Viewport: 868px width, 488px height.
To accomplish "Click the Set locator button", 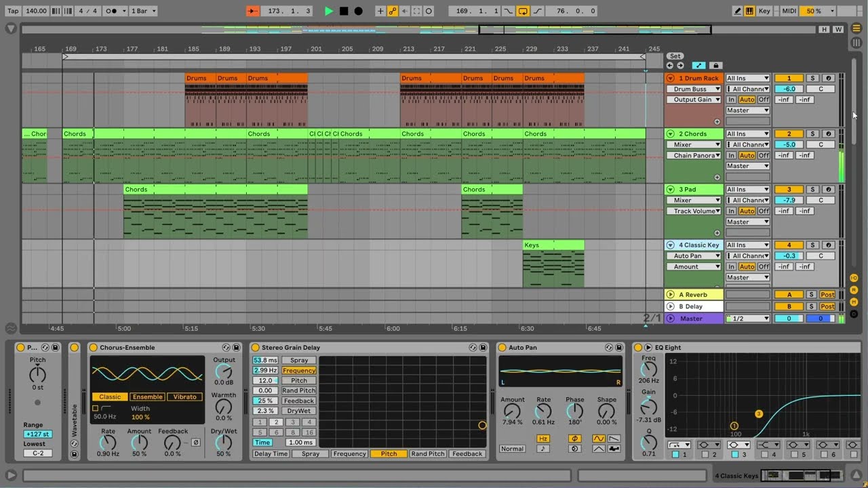I will (x=675, y=56).
